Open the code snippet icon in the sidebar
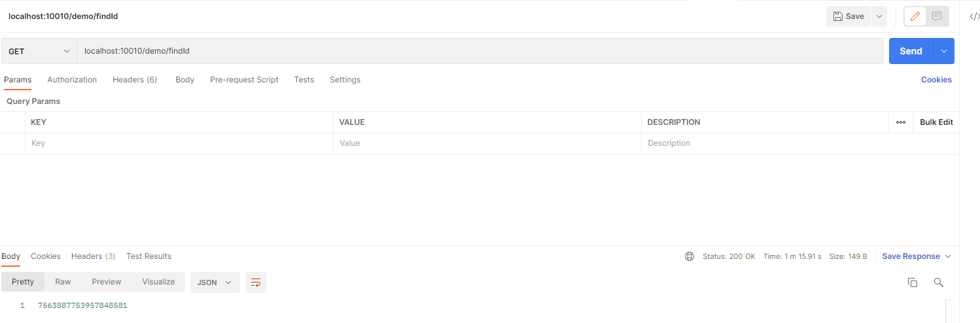 (x=974, y=17)
